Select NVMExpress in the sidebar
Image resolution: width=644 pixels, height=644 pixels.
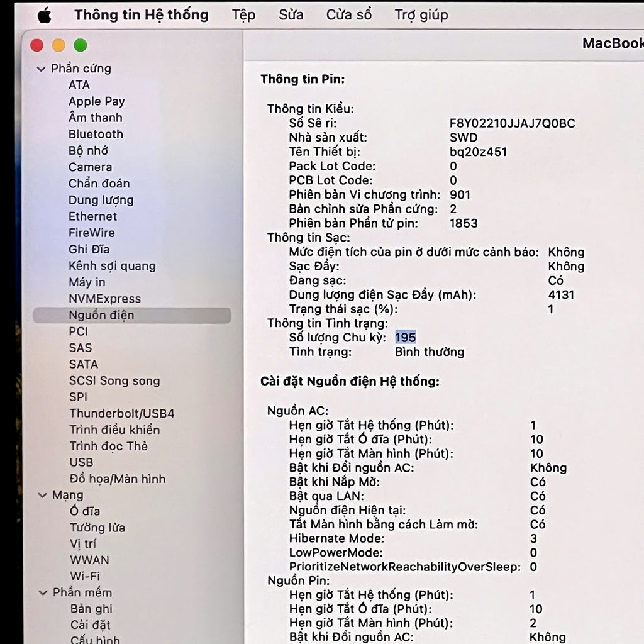click(x=104, y=299)
